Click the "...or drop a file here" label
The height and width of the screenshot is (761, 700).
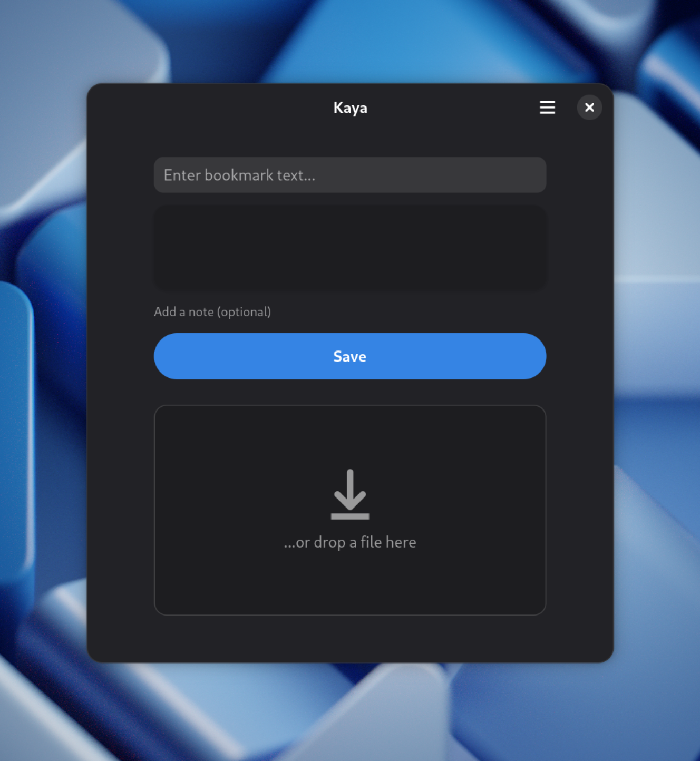350,542
